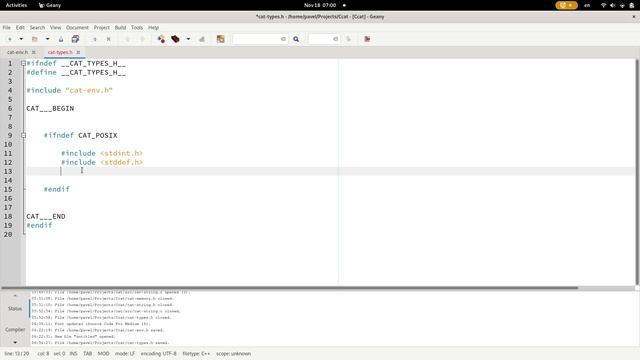This screenshot has height=360, width=640.
Task: Quit Geany toolbar icon
Action: pyautogui.click(x=367, y=39)
